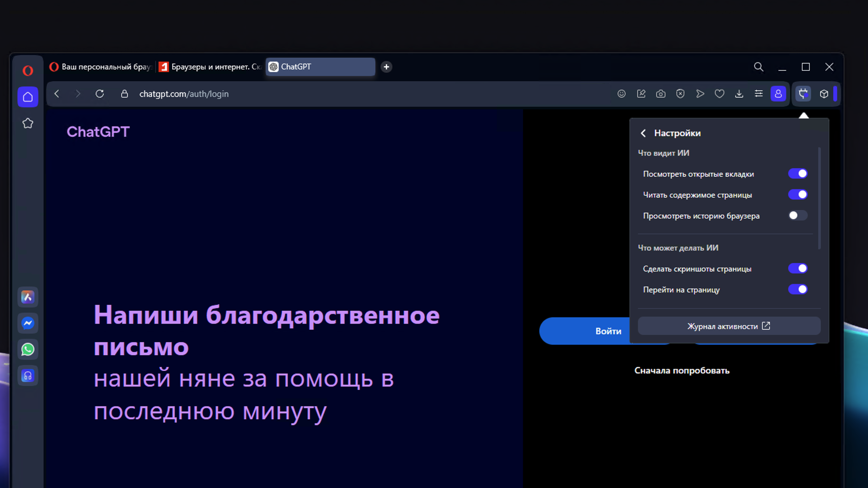Image resolution: width=868 pixels, height=488 pixels.
Task: Enable "Просмотреть историю браузера" switch
Action: coord(797,216)
